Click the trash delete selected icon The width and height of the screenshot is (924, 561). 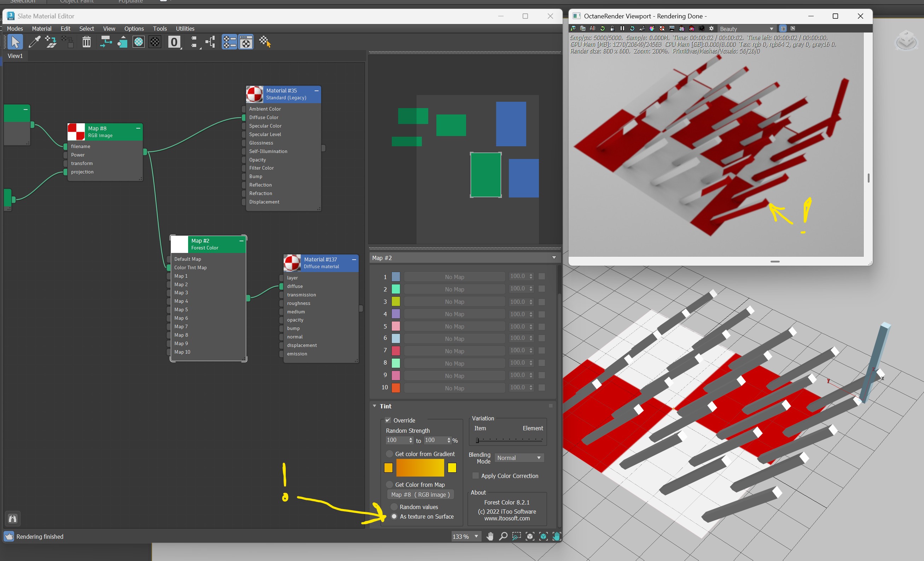86,42
